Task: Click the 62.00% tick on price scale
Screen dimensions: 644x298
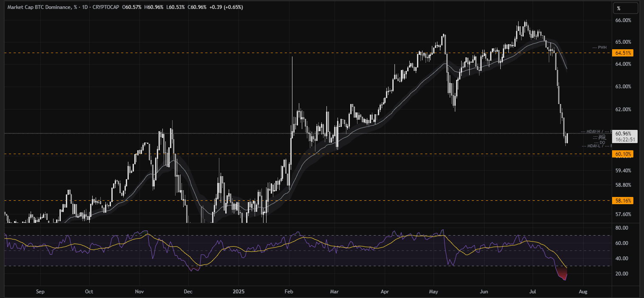Action: click(x=623, y=110)
